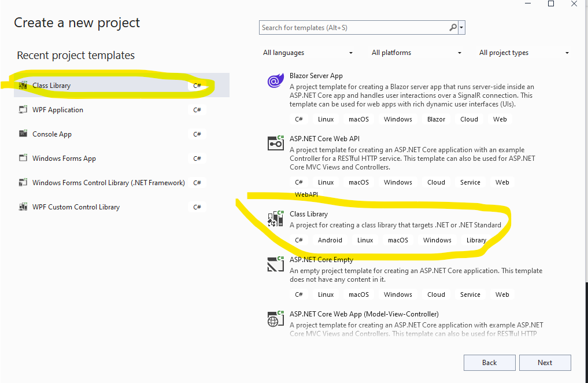Click the ASP.NET Core Empty icon

[x=276, y=264]
